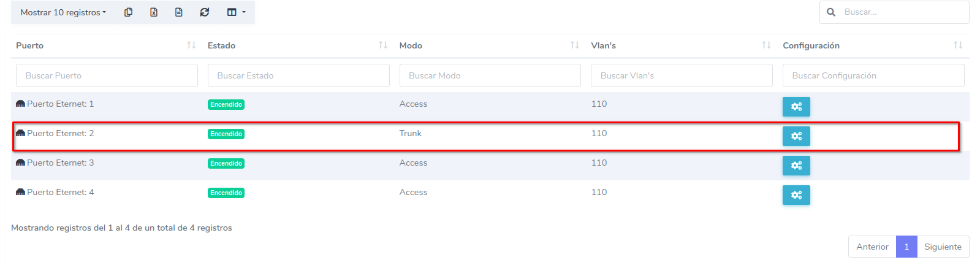The width and height of the screenshot is (980, 265).
Task: Go to the Siguiente page
Action: pyautogui.click(x=943, y=247)
